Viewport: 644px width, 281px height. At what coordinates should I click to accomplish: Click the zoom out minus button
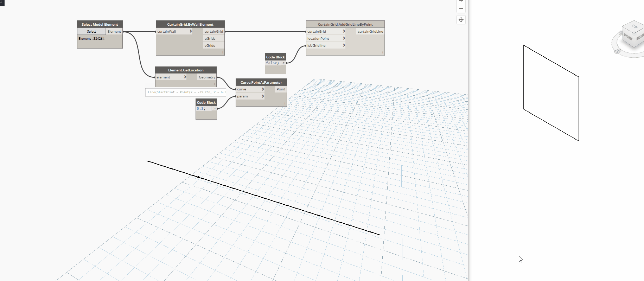(461, 8)
